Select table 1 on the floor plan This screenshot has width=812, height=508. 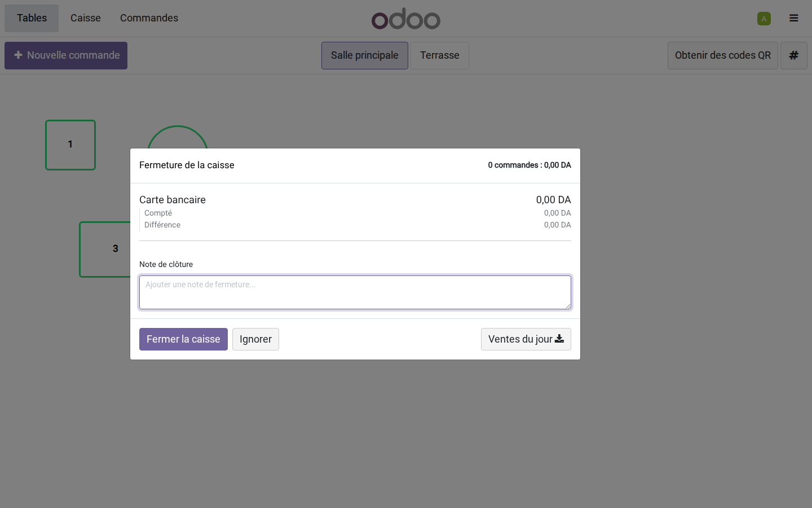[x=70, y=145]
